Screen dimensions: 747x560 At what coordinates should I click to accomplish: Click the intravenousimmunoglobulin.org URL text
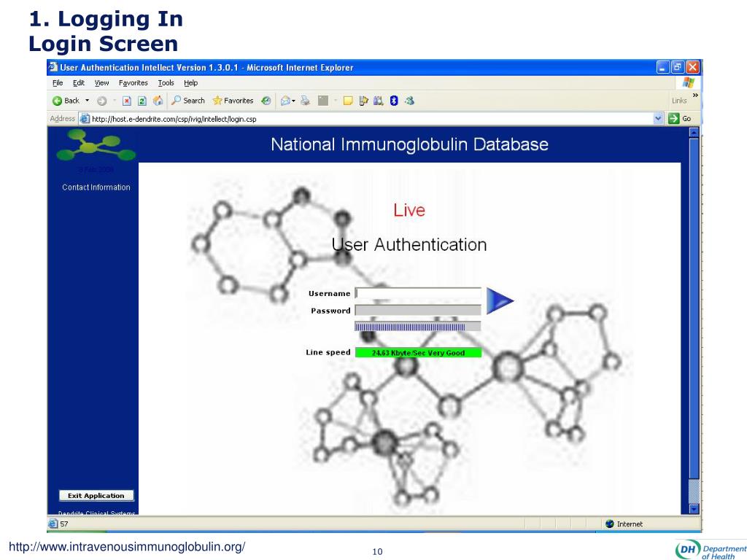[x=127, y=547]
